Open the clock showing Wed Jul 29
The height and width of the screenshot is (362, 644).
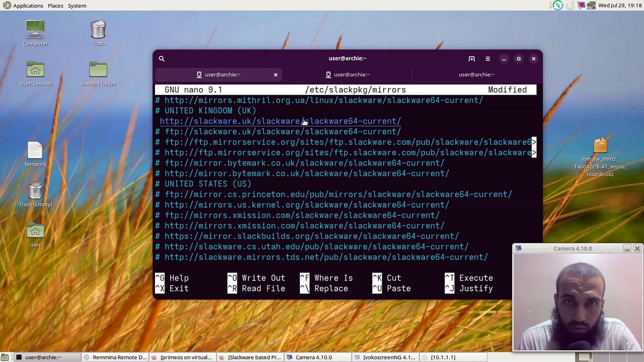point(620,6)
